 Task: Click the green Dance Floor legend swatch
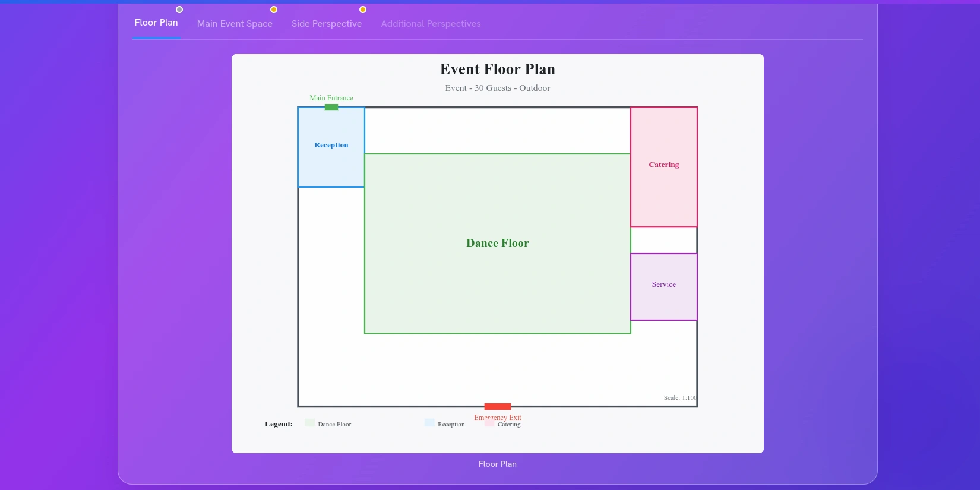pos(309,423)
